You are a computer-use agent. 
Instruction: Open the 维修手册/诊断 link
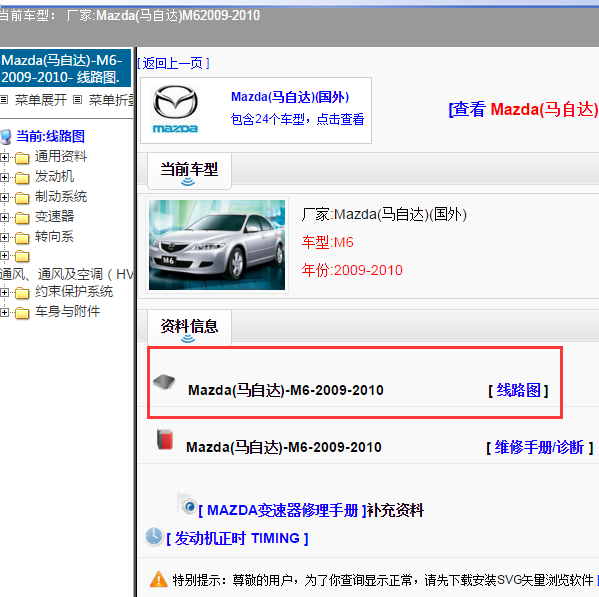point(540,447)
